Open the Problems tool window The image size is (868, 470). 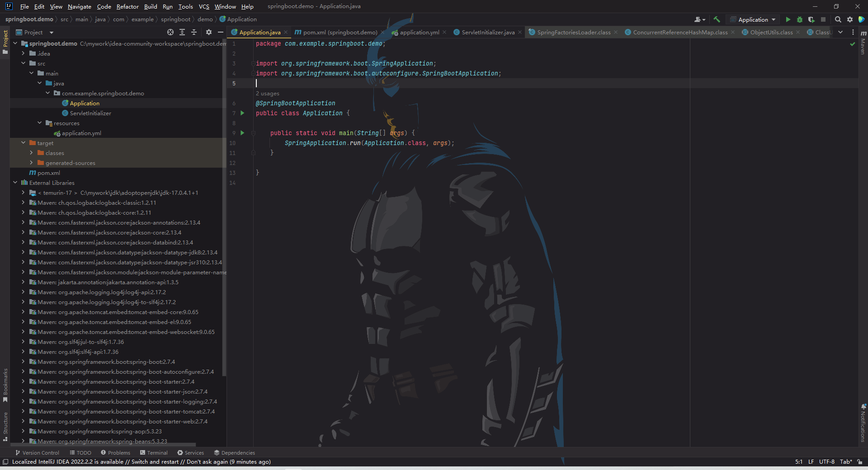(x=115, y=452)
